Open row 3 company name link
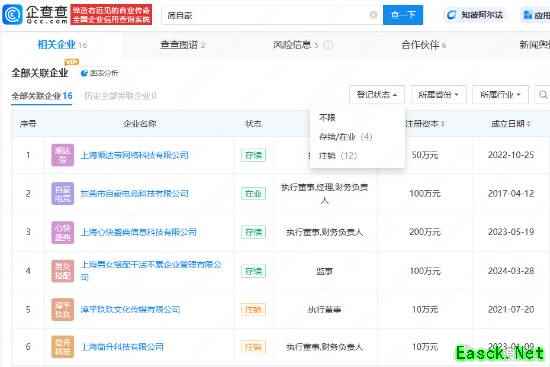 coord(139,232)
